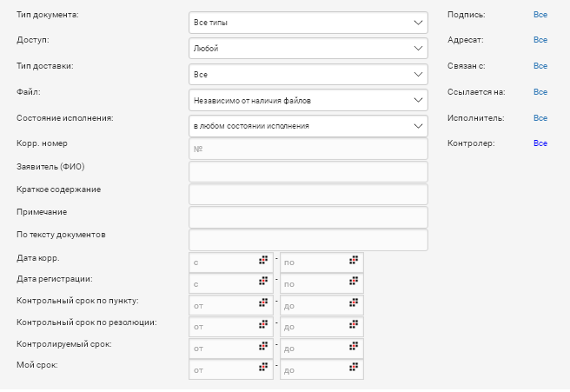The height and width of the screenshot is (392, 570).
Task: Open calendar for Мой срок end date
Action: click(354, 369)
